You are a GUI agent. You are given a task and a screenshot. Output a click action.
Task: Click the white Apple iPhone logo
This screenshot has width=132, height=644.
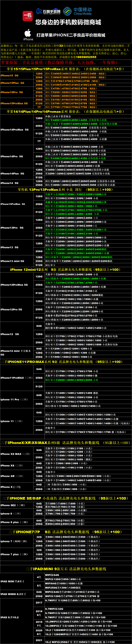(x=28, y=35)
